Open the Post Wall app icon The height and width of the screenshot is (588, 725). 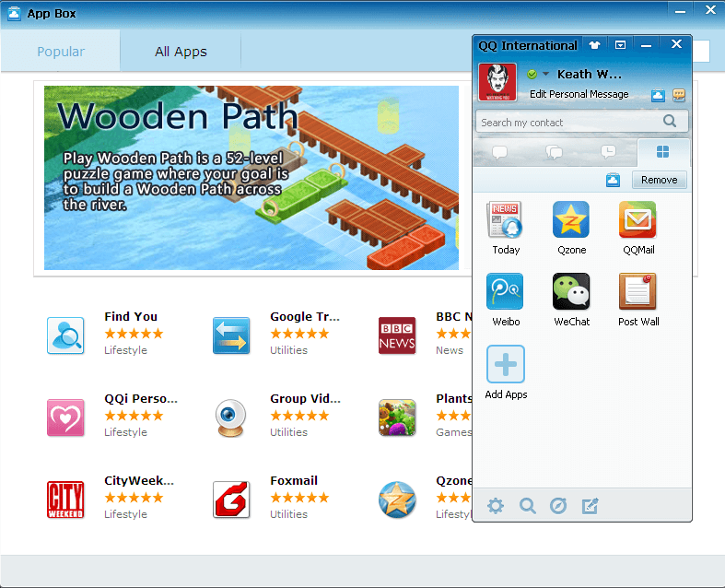tap(637, 291)
